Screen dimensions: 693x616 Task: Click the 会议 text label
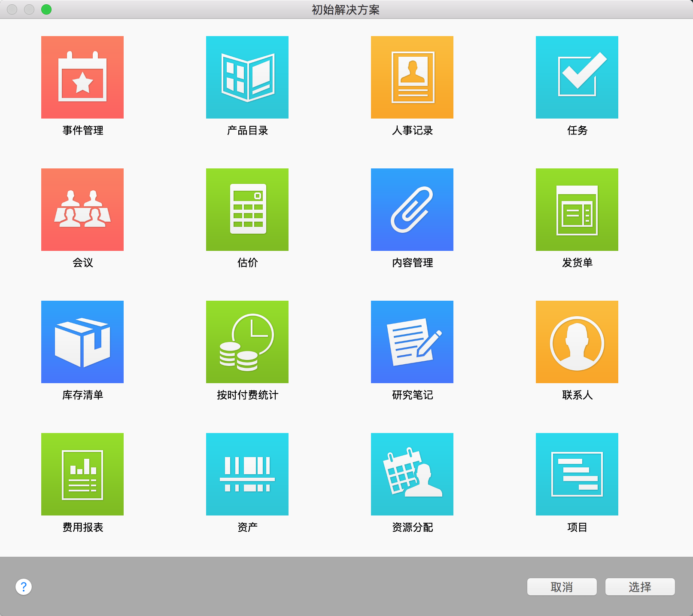point(83,262)
